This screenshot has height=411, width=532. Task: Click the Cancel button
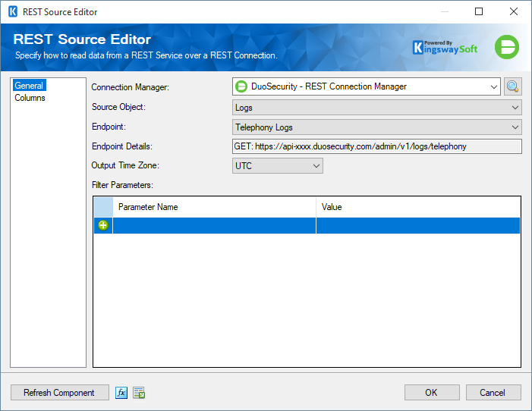(x=493, y=393)
